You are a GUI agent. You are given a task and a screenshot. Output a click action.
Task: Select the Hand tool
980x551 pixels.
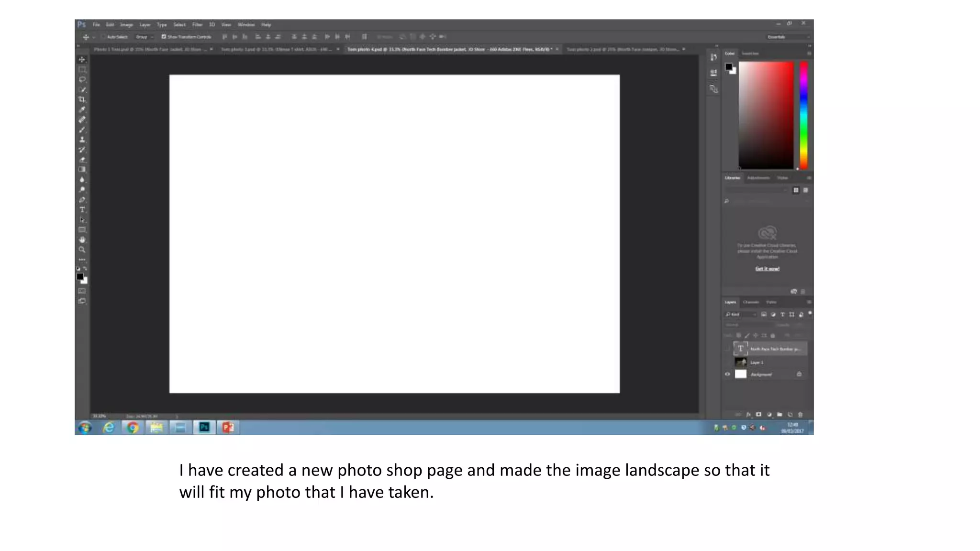tap(82, 240)
